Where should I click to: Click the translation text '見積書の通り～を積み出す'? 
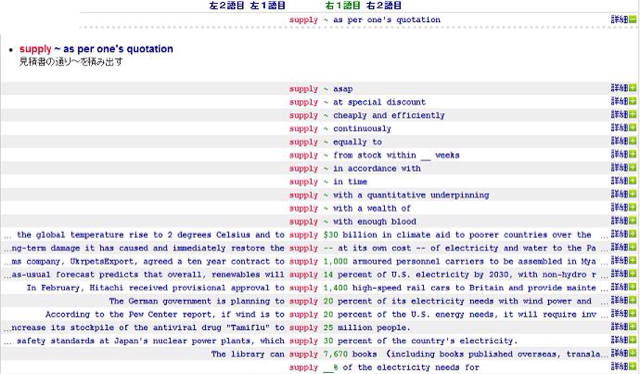pos(71,62)
